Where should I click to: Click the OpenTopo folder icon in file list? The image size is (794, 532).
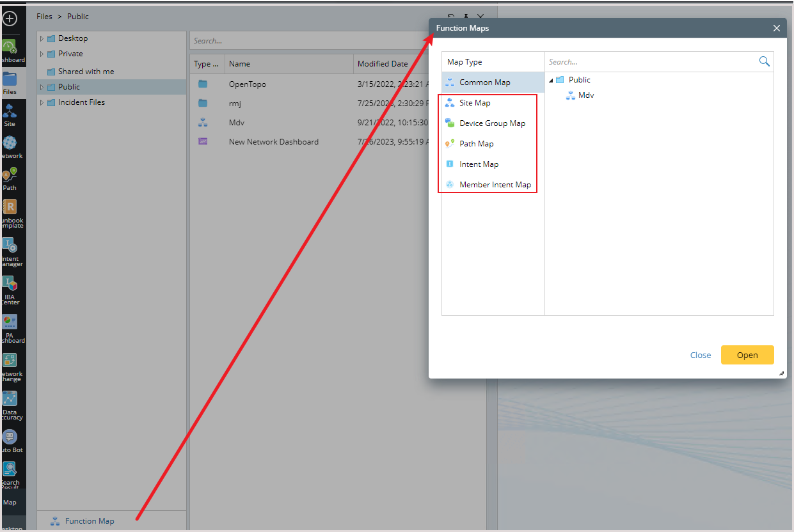point(203,84)
